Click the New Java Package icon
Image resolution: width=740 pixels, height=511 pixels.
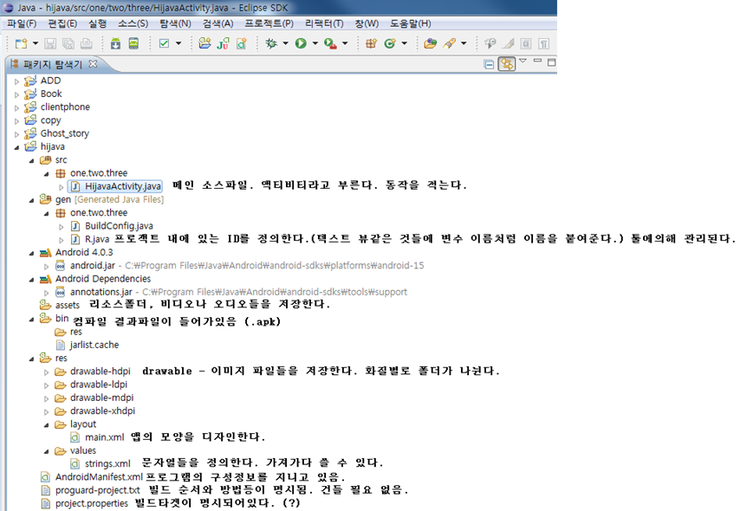point(371,44)
